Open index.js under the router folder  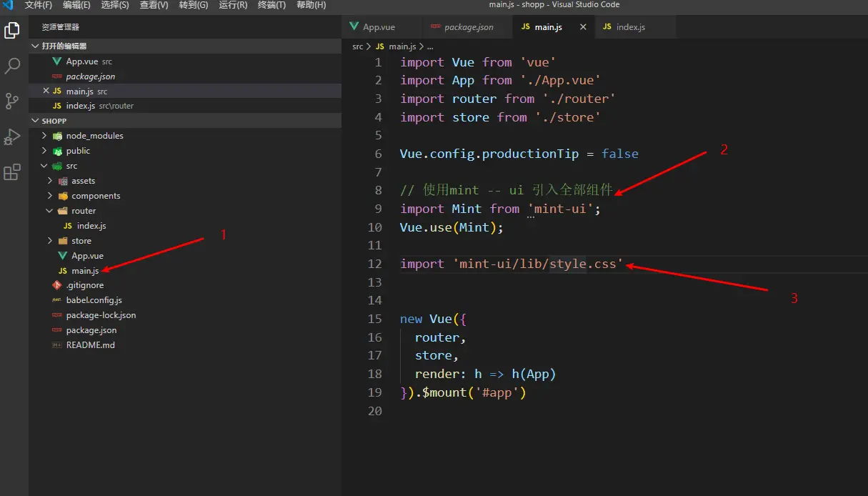[x=185, y=226]
